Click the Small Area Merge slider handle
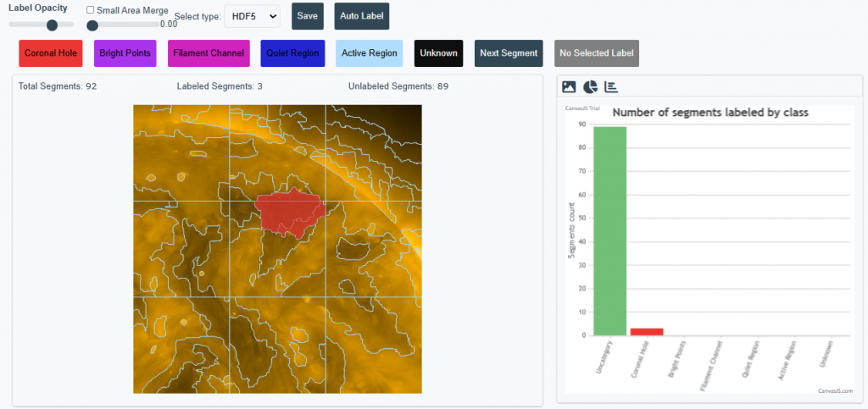This screenshot has width=868, height=409. 92,25
